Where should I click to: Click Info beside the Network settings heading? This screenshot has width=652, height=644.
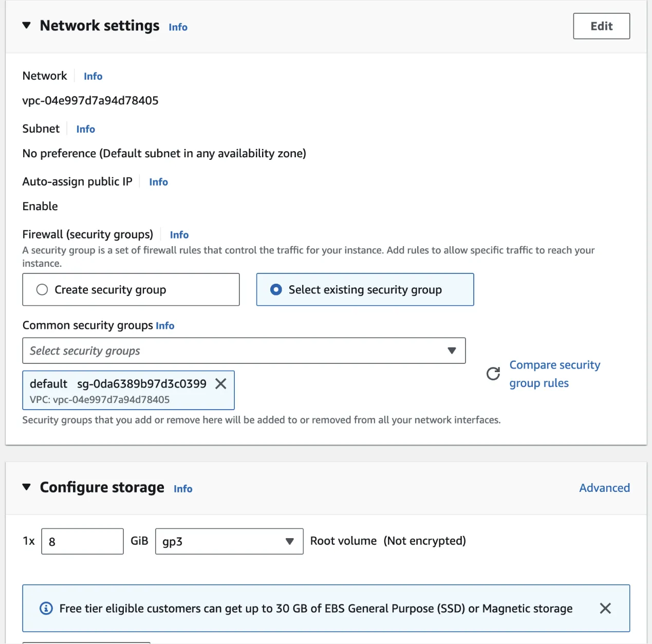click(178, 27)
